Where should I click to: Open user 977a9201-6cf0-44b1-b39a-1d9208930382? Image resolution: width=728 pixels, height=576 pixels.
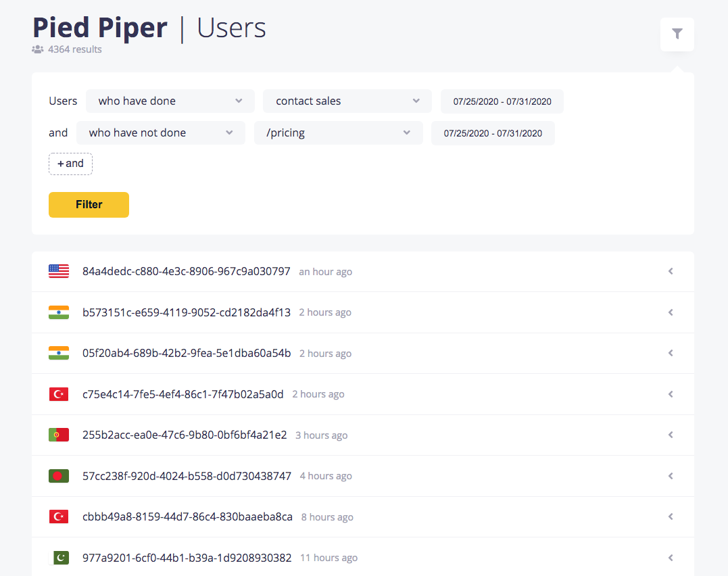187,558
